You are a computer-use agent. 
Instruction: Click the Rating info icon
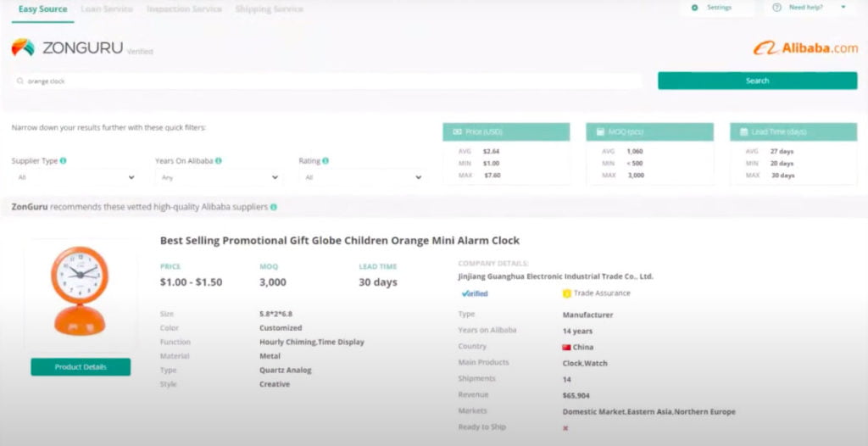[325, 160]
